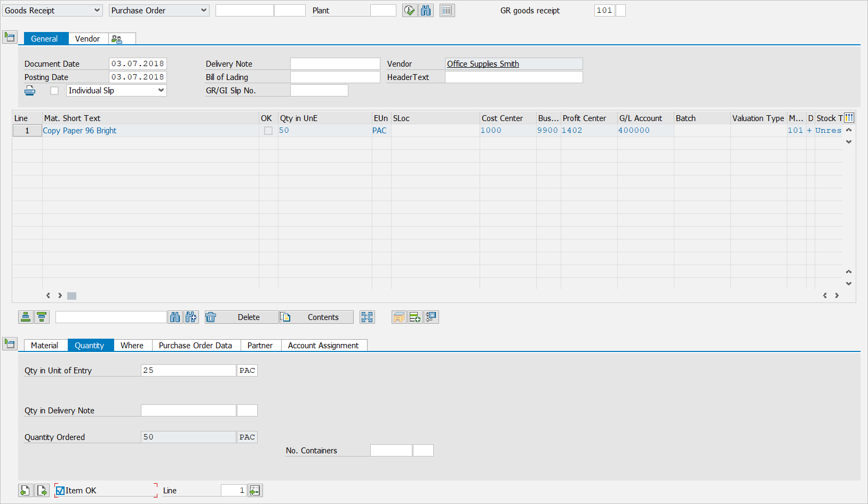Open the Goods Receipt action dropdown

pos(52,11)
